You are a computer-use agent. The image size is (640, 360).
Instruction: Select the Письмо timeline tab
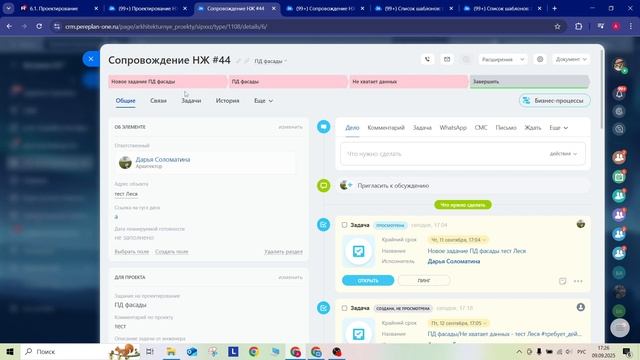pos(506,128)
